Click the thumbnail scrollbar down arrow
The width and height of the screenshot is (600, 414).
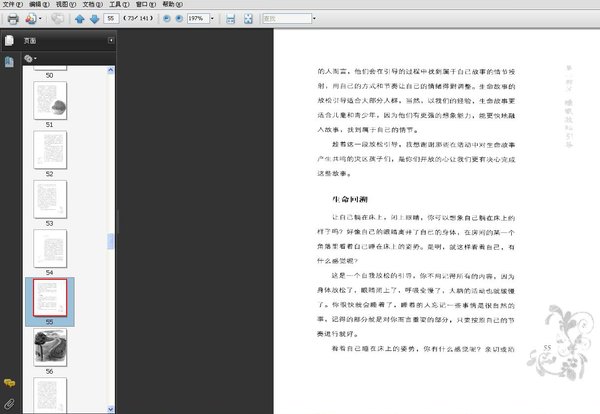click(111, 409)
